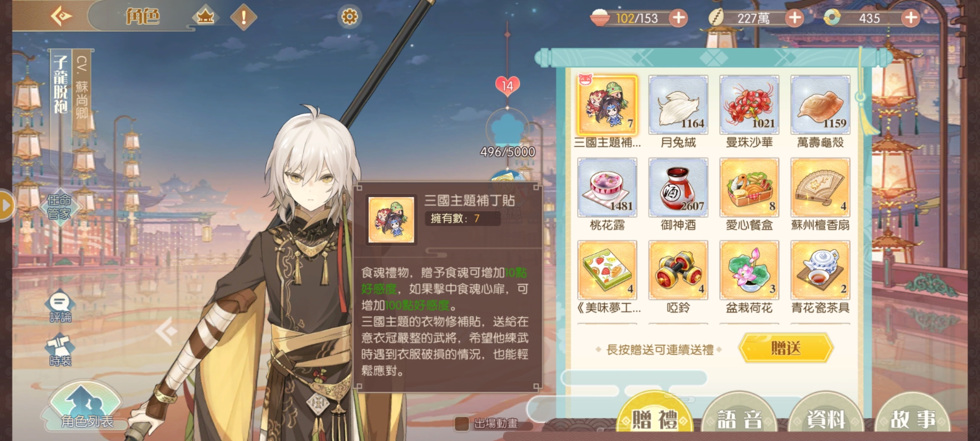The height and width of the screenshot is (441, 980).
Task: Toggle the 出場動畫 checkbox
Action: tap(461, 423)
